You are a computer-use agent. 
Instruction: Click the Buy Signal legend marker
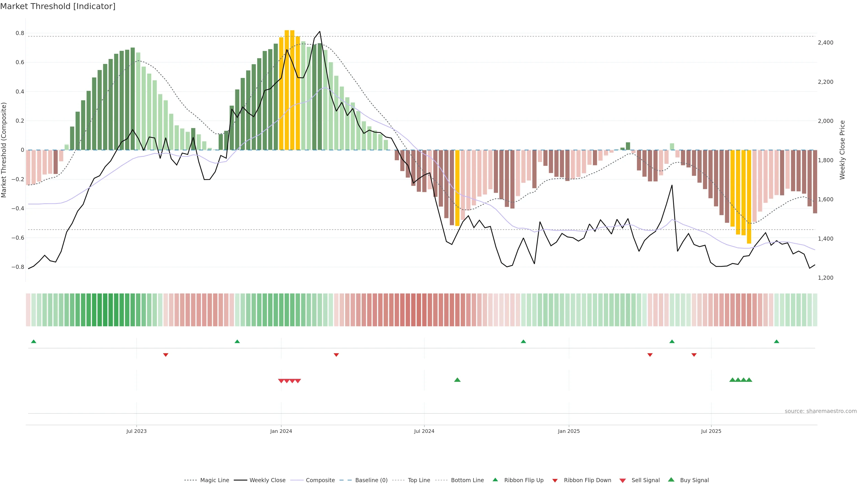671,480
